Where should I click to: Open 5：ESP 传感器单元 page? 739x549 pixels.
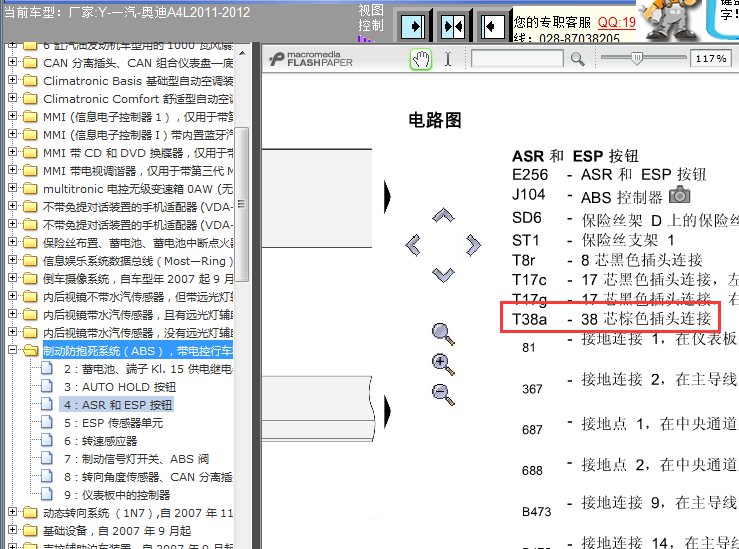point(113,423)
